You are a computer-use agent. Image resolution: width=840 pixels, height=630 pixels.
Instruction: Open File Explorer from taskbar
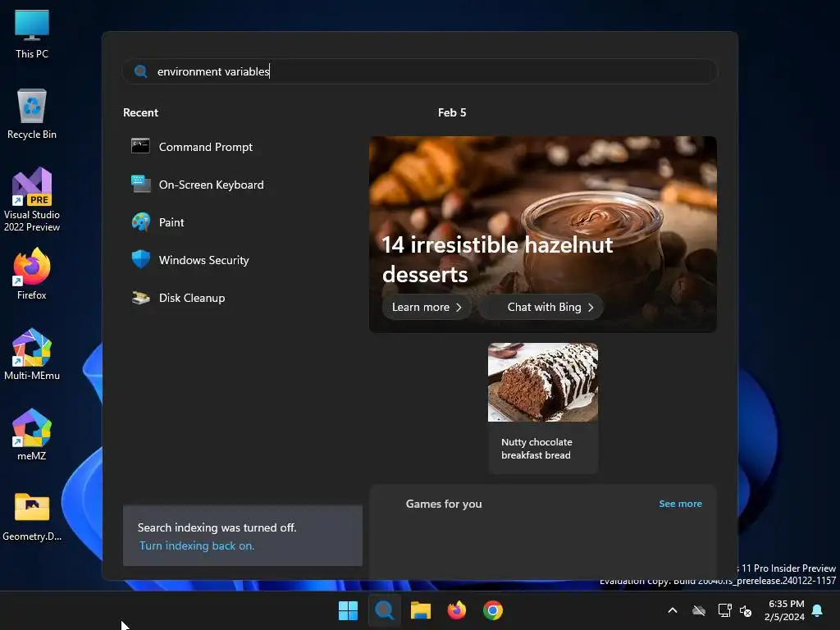coord(421,610)
